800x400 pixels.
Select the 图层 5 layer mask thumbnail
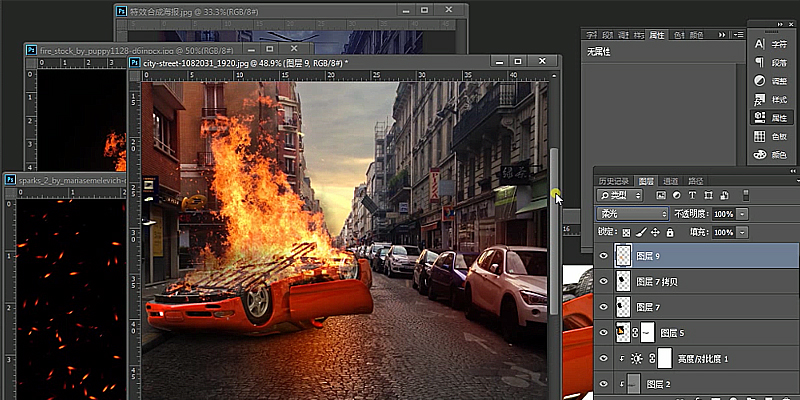pyautogui.click(x=647, y=333)
